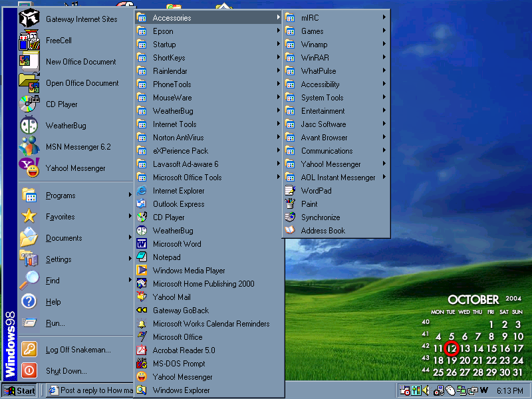This screenshot has height=399, width=532.
Task: Click the Gateway GoBack arrows icon
Action: [x=142, y=310]
